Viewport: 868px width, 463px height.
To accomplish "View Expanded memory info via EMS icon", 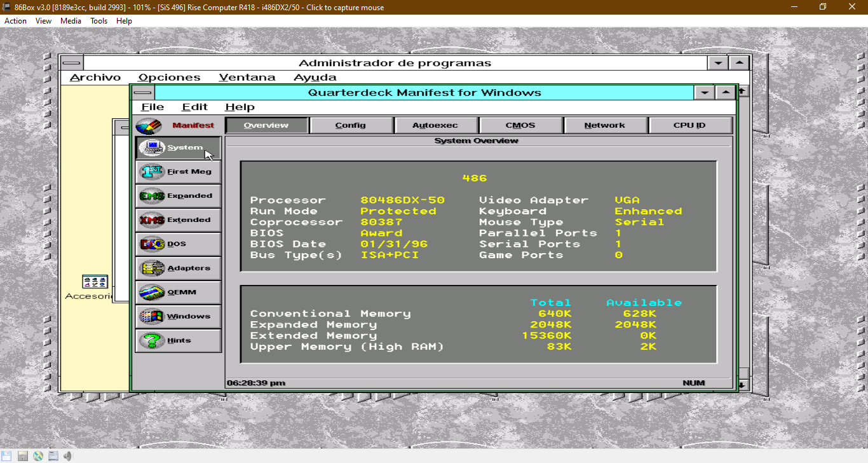I will (x=178, y=195).
